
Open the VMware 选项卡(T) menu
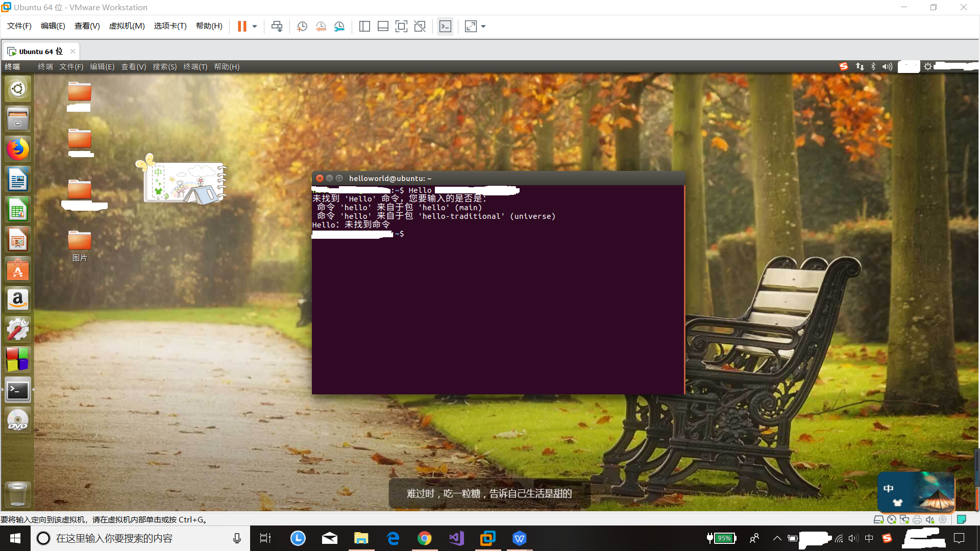pyautogui.click(x=170, y=26)
